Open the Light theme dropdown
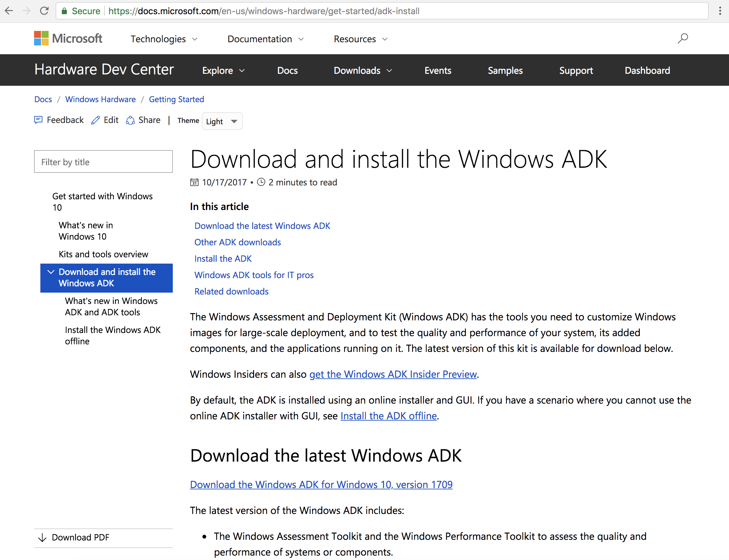729x560 pixels. [222, 121]
